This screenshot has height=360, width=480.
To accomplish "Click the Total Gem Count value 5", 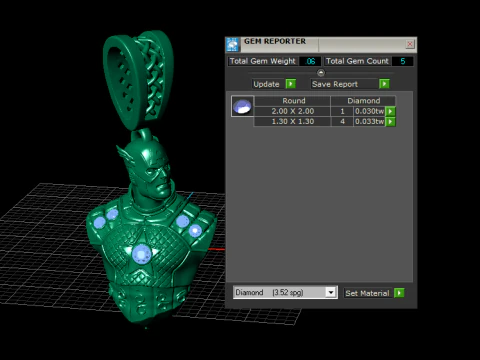I will [402, 61].
